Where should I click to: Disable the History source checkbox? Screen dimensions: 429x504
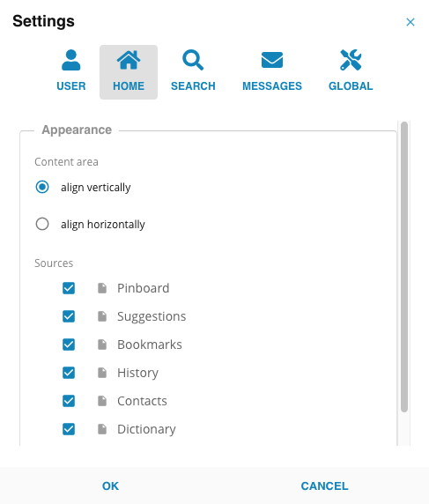pyautogui.click(x=69, y=373)
